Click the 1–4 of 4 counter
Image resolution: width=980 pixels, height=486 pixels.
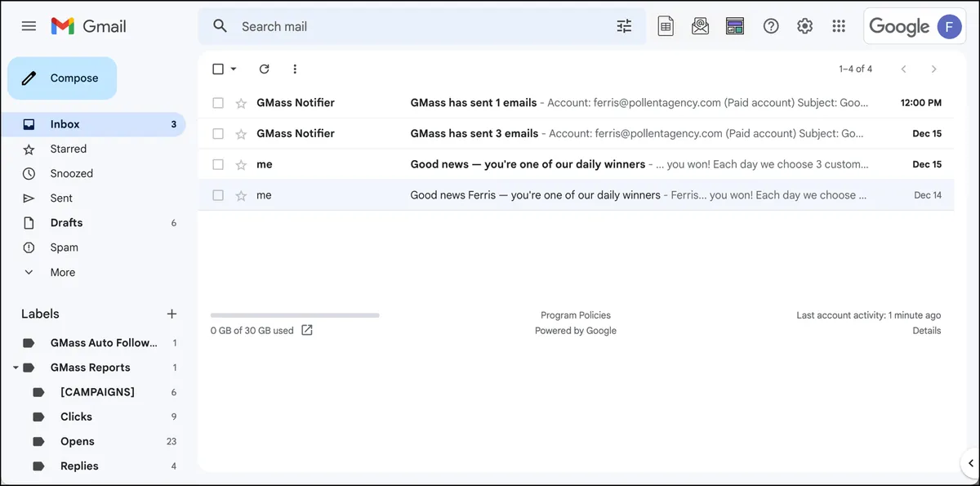[x=856, y=69]
